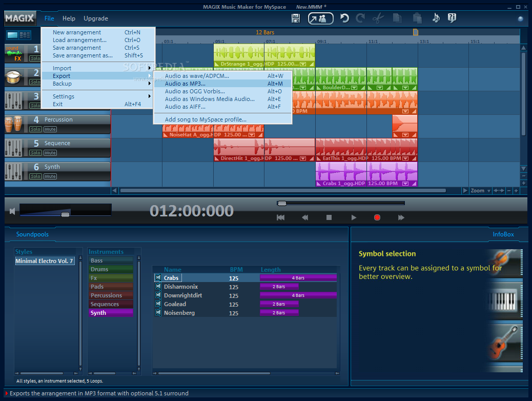The width and height of the screenshot is (532, 401).
Task: Select Add song to MySpace profile
Action: tap(223, 119)
